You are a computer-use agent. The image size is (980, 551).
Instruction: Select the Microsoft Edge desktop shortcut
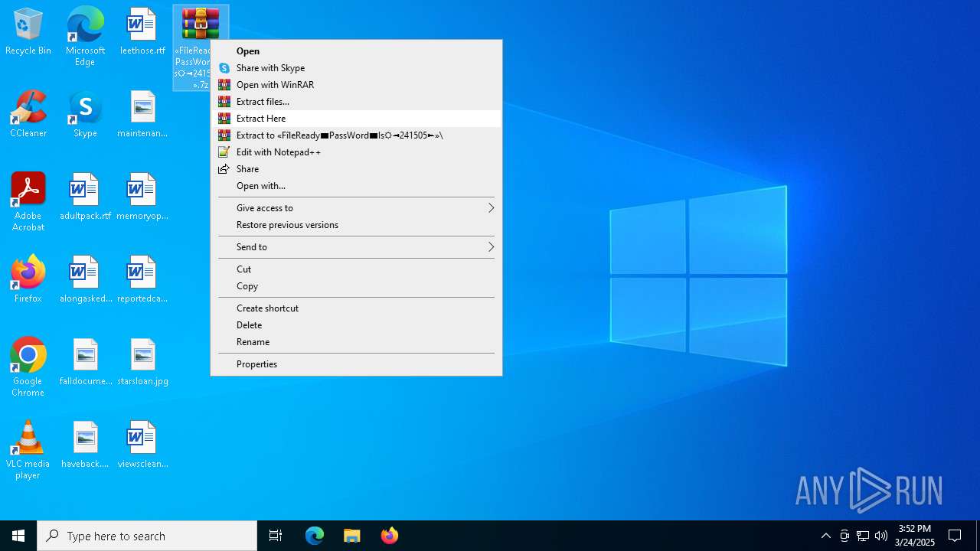pos(85,37)
